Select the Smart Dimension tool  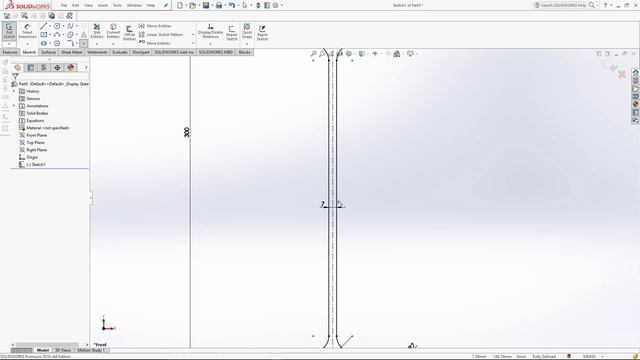pyautogui.click(x=27, y=31)
